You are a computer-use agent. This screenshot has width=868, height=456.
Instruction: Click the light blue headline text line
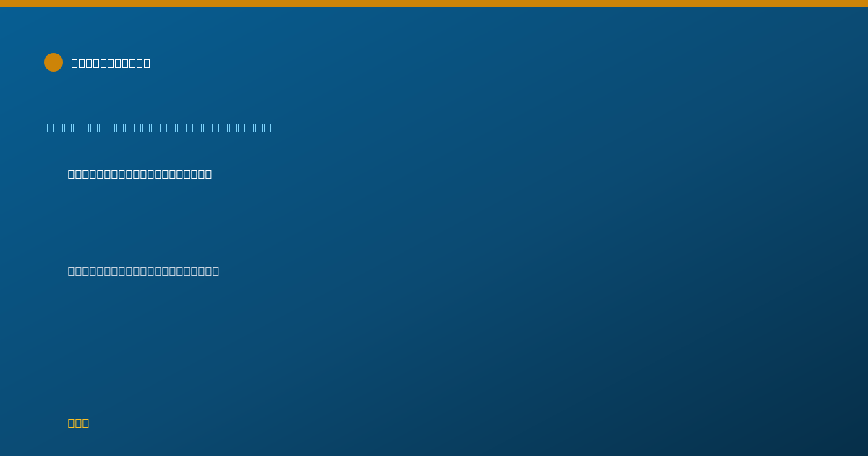click(x=159, y=128)
